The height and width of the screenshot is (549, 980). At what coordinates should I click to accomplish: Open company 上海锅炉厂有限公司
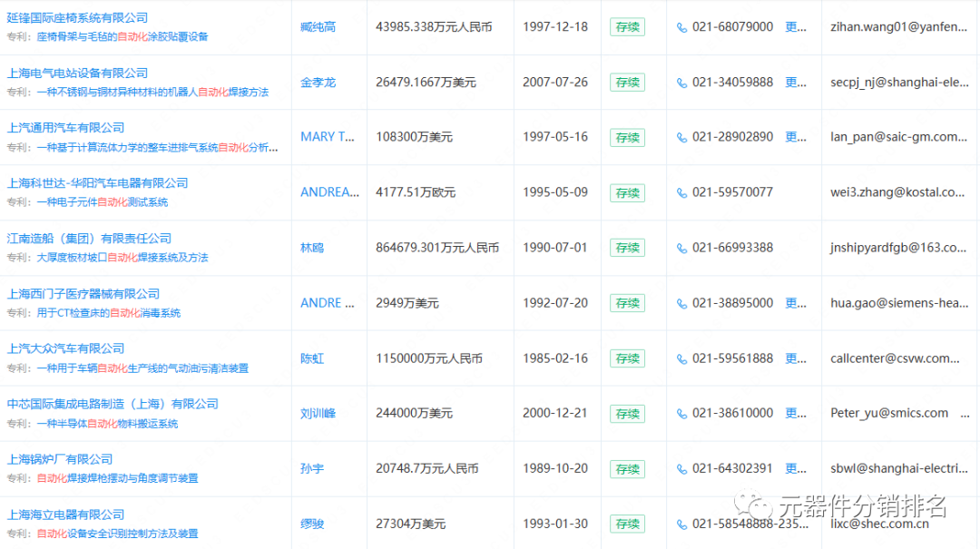[x=59, y=459]
